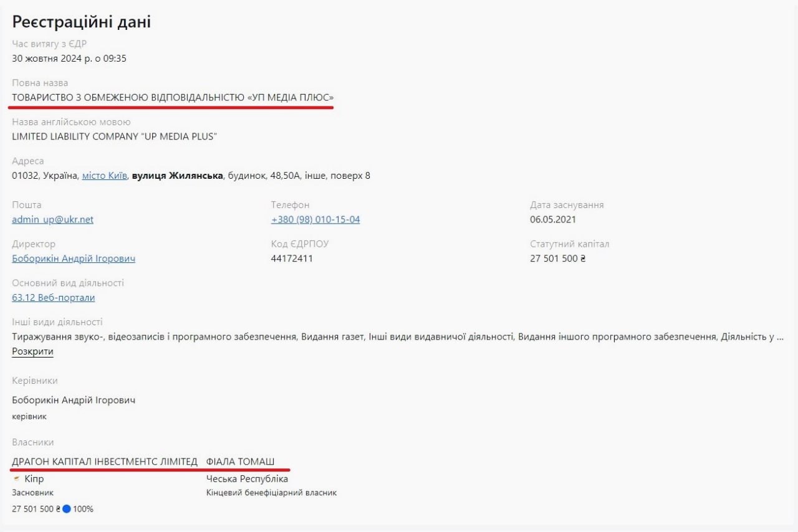Click owner ДРАГОН КАПІТАЛ ІНВЕСТМЕНТС ЛІМІТЕД
Image resolution: width=798 pixels, height=532 pixels.
pyautogui.click(x=105, y=462)
